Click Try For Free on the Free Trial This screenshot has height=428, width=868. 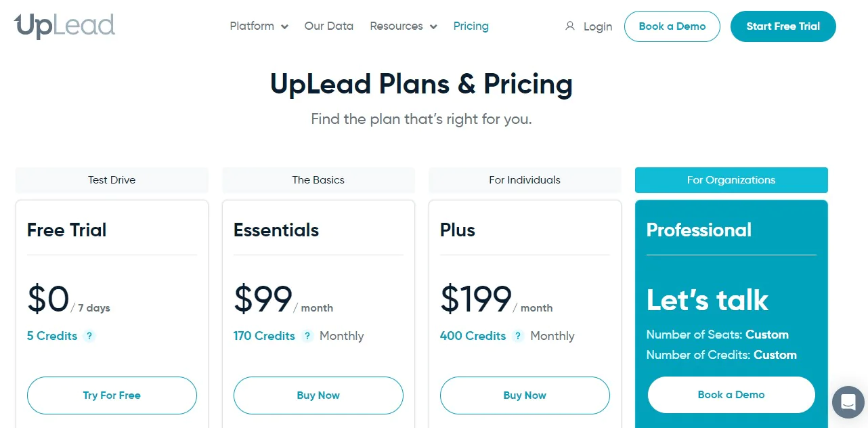tap(112, 395)
